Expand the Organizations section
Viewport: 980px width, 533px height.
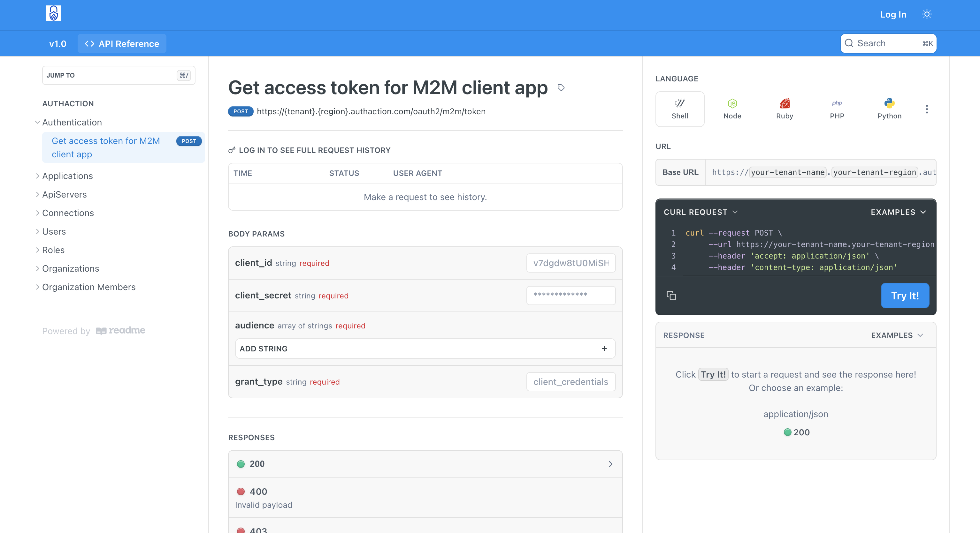tap(37, 269)
